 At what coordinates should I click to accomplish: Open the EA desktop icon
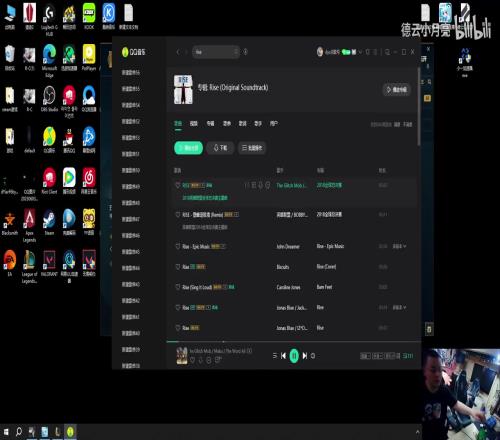[10, 263]
